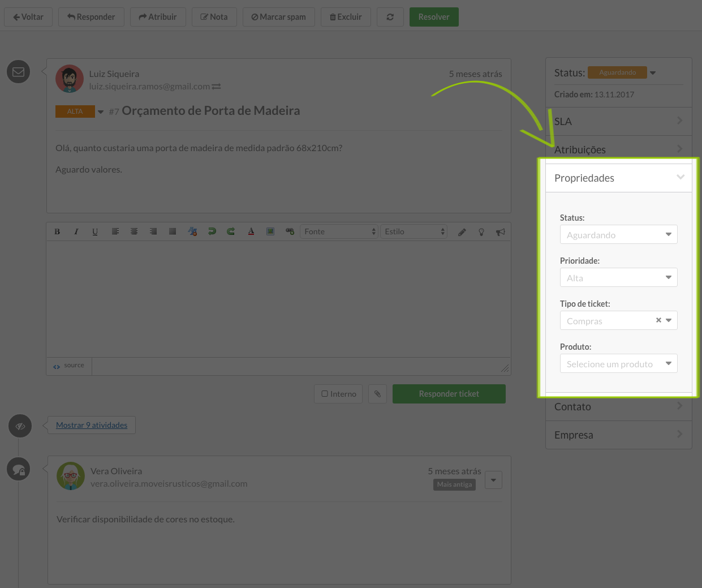Toggle bold formatting in editor
This screenshot has height=588, width=702.
[57, 232]
